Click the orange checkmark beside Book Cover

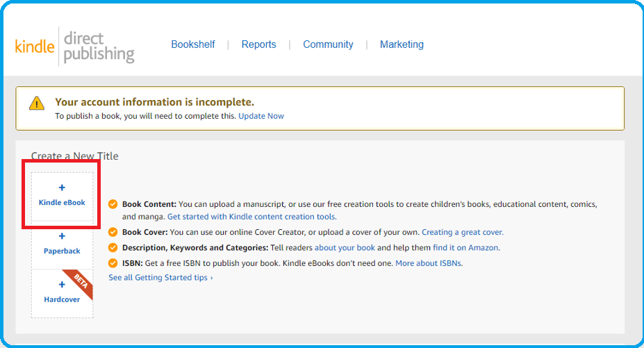pos(113,232)
